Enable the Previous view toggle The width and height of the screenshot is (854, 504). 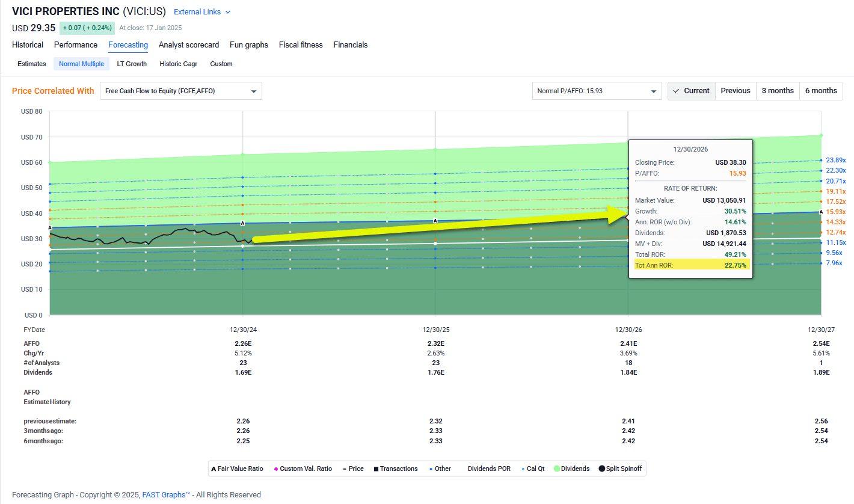click(735, 90)
